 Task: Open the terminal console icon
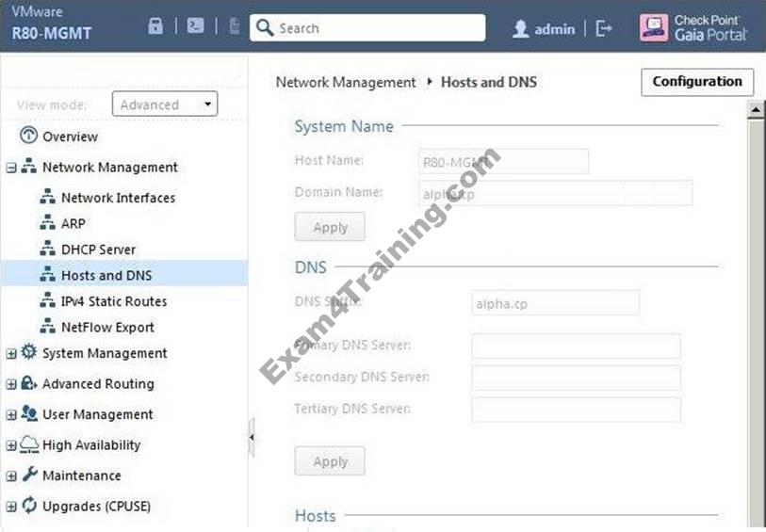point(195,26)
